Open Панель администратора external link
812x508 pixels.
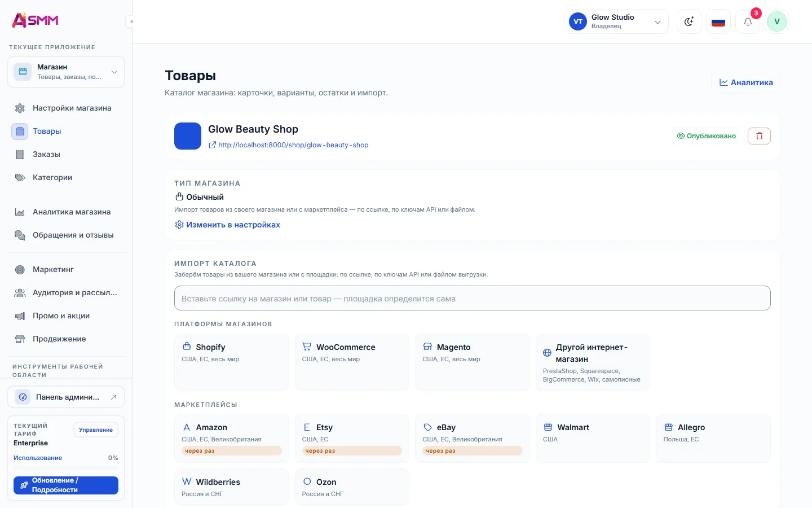[x=66, y=397]
